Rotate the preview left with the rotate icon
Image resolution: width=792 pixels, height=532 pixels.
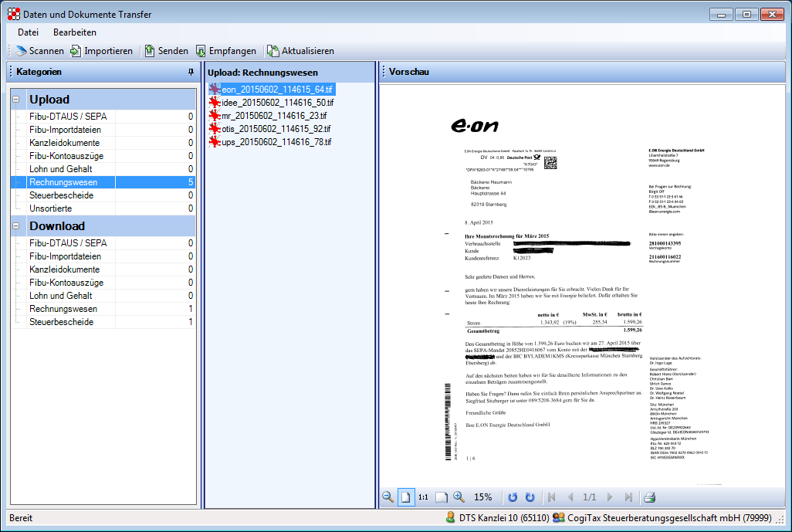514,497
